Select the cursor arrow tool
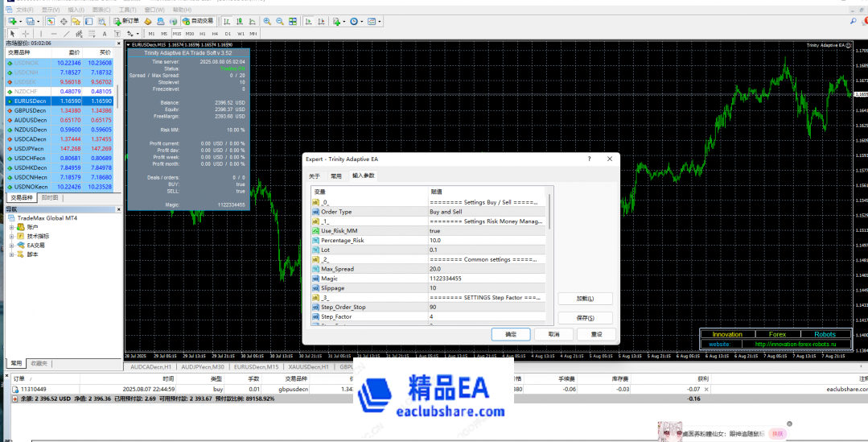The height and width of the screenshot is (442, 868). point(13,34)
